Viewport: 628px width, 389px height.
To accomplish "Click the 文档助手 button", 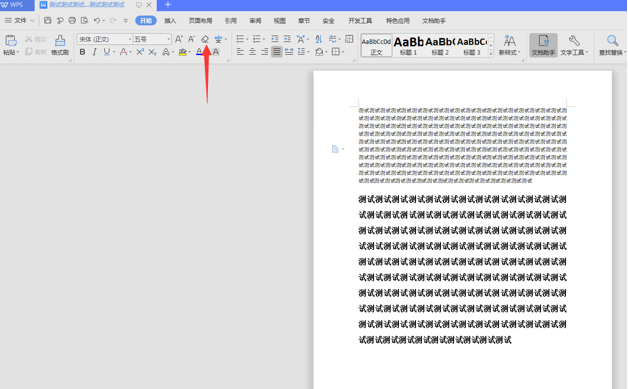I will [x=543, y=44].
